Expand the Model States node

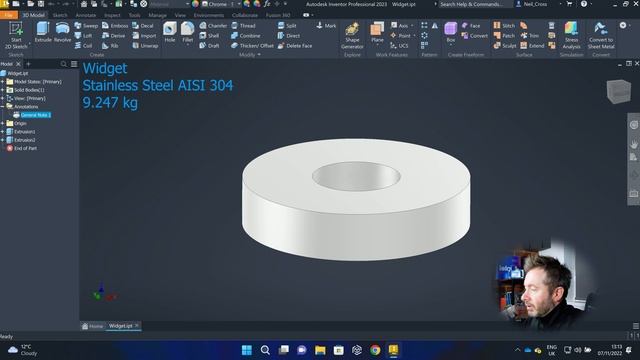pyautogui.click(x=3, y=82)
